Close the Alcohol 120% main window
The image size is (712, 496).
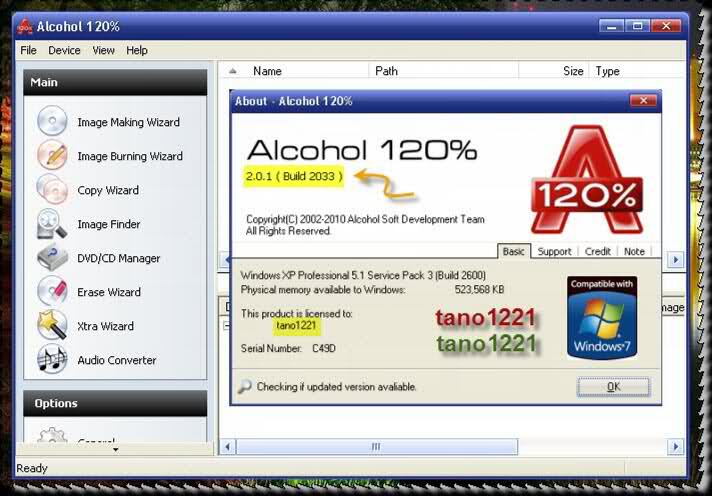pos(666,26)
